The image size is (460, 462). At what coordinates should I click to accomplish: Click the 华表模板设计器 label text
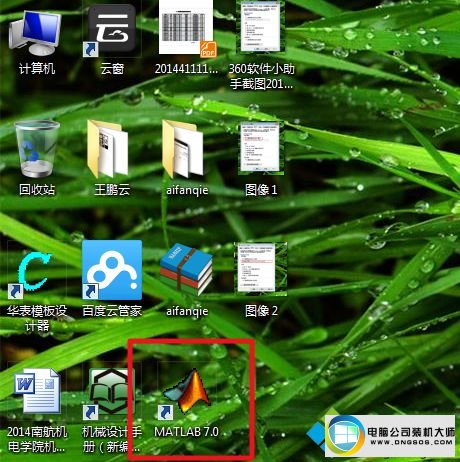pyautogui.click(x=37, y=318)
